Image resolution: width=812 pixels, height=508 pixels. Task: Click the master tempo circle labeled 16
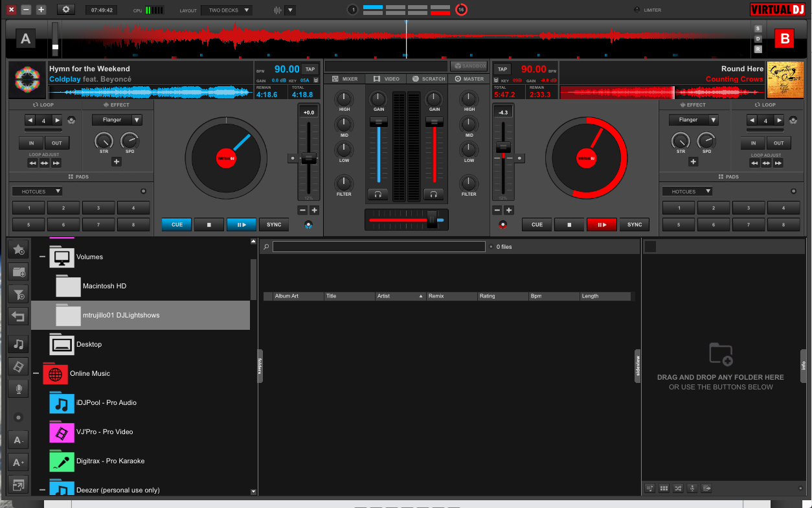click(460, 10)
